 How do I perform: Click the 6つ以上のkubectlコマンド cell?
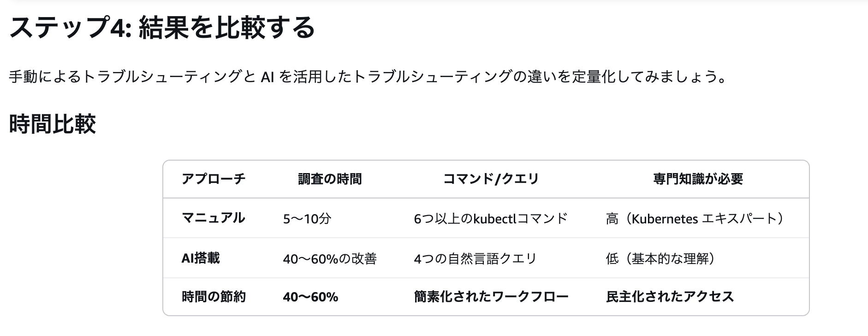coord(491,218)
